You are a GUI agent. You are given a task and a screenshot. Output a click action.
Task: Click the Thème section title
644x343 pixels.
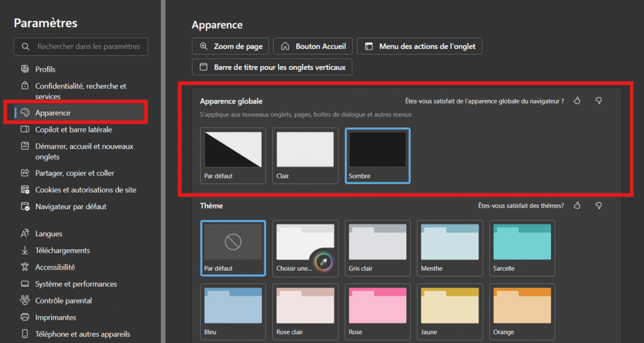211,205
